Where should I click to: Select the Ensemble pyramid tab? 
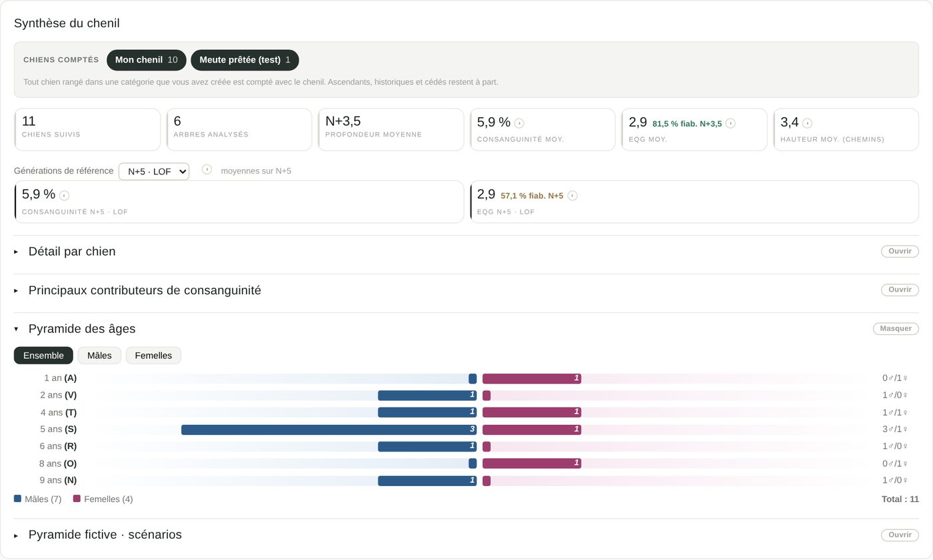tap(43, 356)
